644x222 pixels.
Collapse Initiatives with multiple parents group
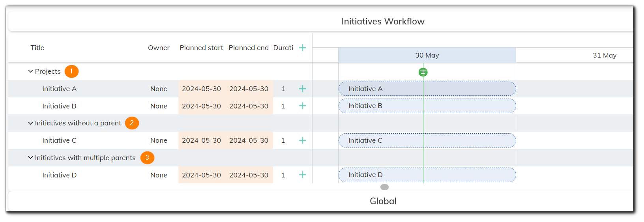click(x=30, y=158)
